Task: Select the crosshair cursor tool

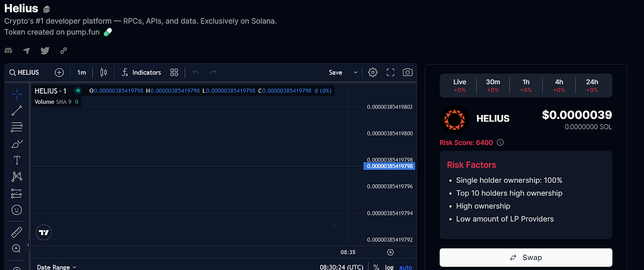Action: [x=17, y=94]
